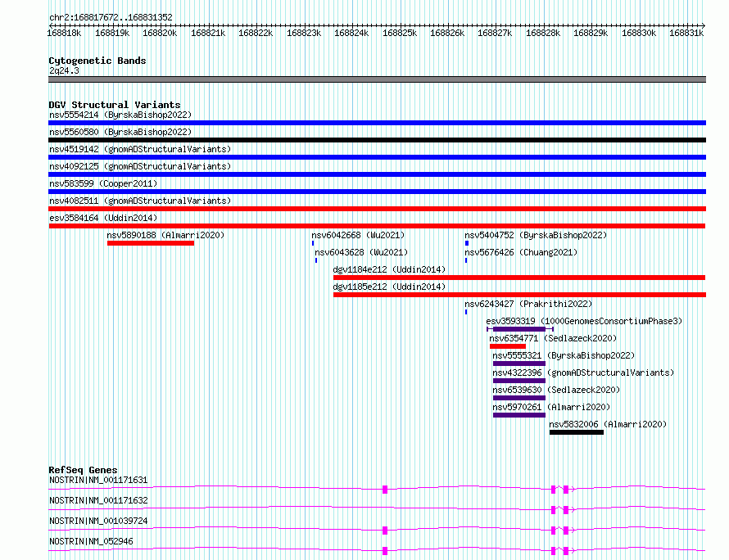The image size is (729, 560).
Task: Select the red nsv5890188 (Almarri2020) bar
Action: 151,243
